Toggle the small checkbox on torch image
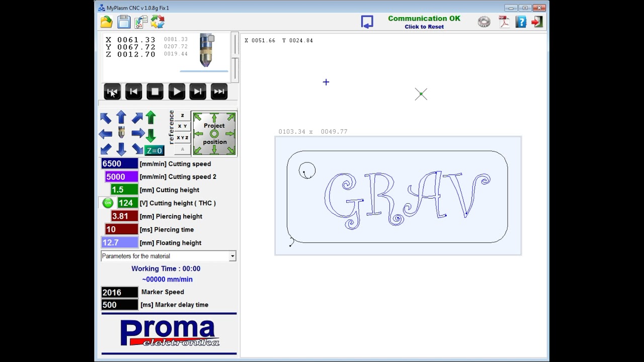 [x=211, y=38]
